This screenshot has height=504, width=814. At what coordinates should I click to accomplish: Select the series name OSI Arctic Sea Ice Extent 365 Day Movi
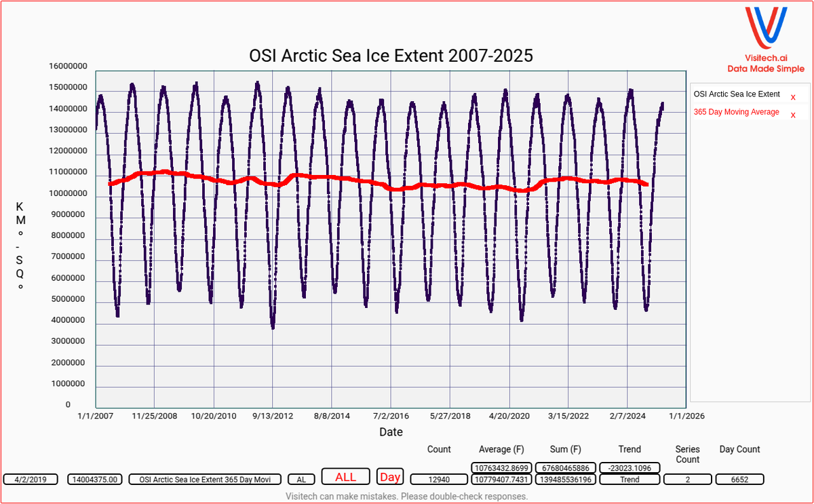[x=205, y=479]
